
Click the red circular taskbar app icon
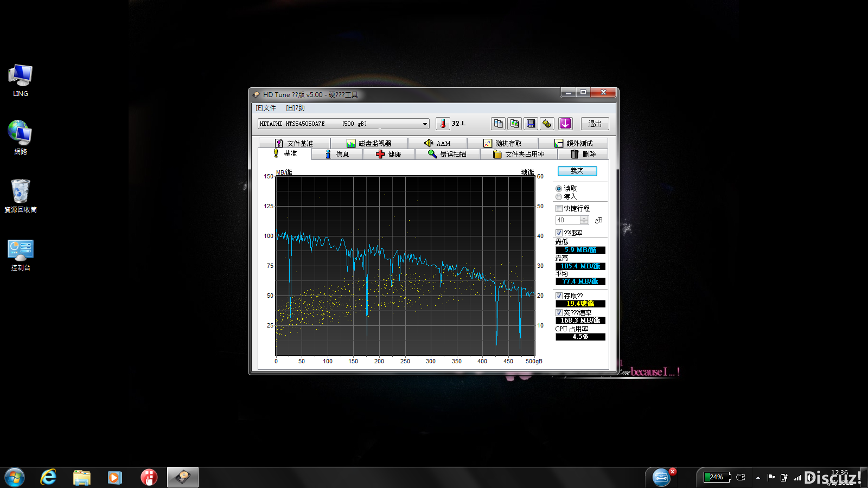click(149, 477)
